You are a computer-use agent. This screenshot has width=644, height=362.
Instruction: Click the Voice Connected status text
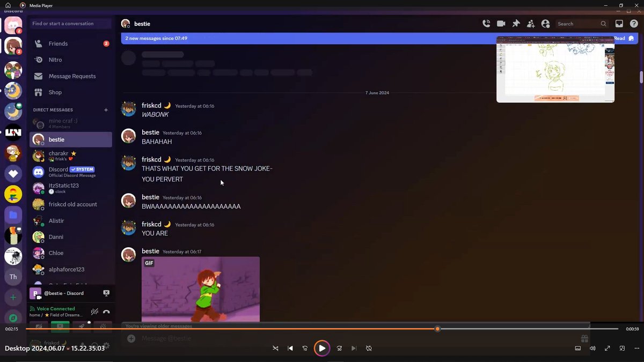tap(56, 308)
